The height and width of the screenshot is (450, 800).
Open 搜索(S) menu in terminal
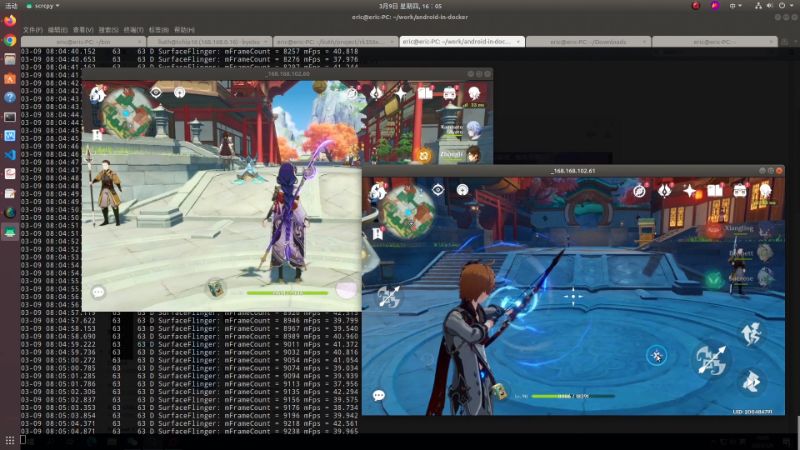(x=108, y=30)
